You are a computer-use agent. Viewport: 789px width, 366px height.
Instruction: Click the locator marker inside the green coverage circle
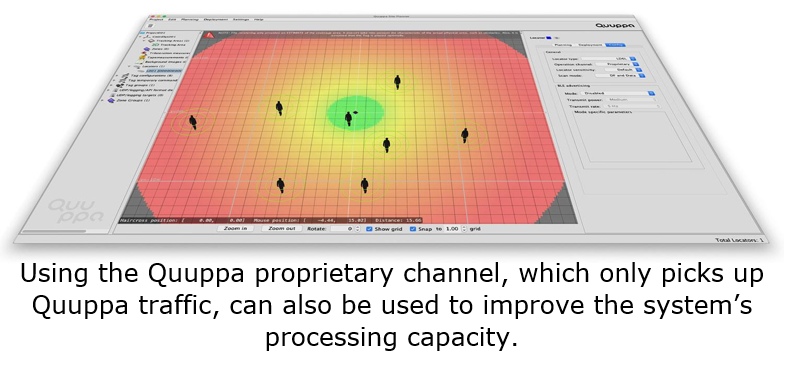[x=355, y=113]
